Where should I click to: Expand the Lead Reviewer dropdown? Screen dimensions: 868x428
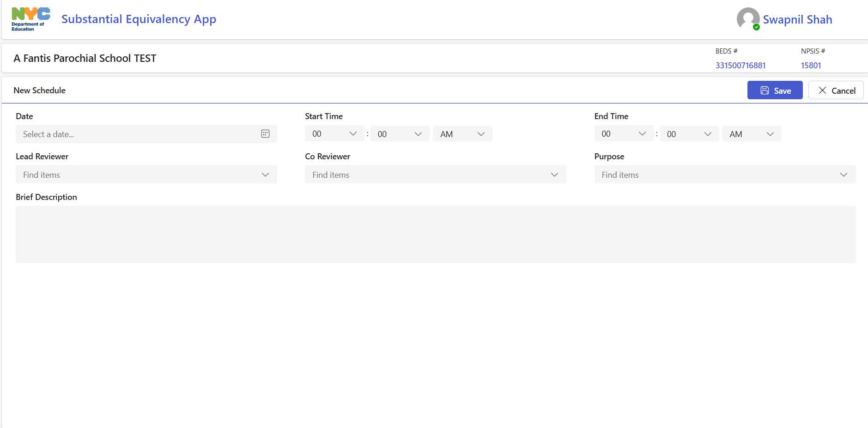[x=146, y=175]
